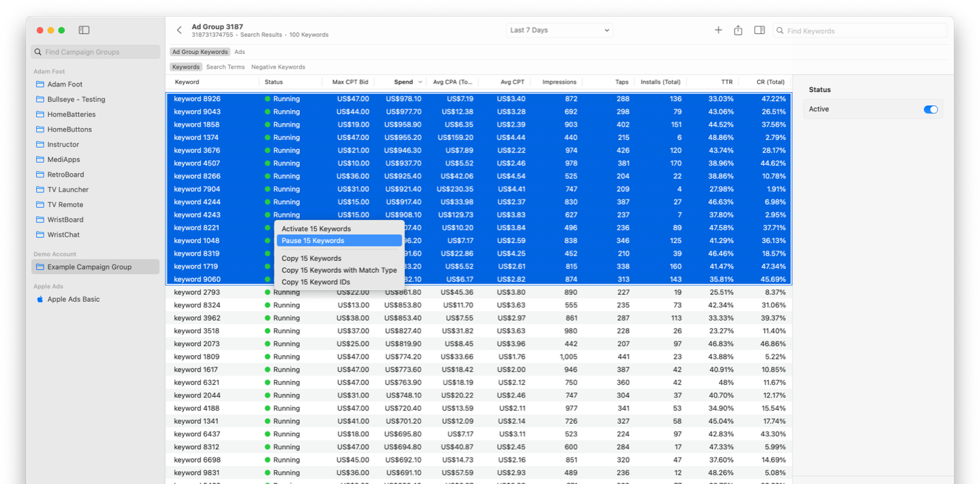Screen dimensions: 980x484
Task: Choose Activate 15 Keywords
Action: 316,229
